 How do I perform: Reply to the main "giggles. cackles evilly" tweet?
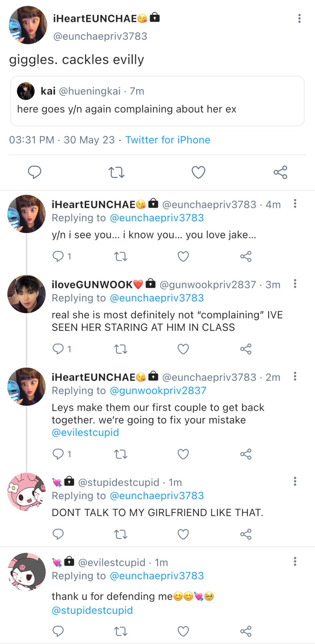point(34,172)
